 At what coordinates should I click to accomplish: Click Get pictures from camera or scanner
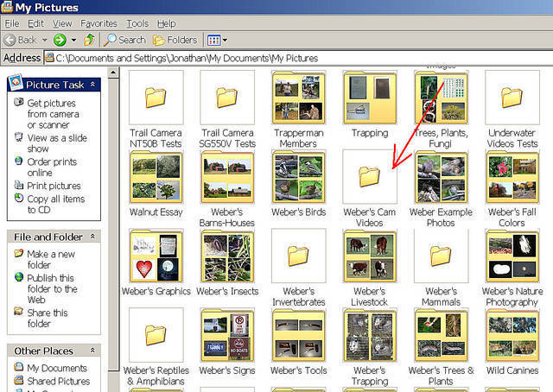[53, 114]
